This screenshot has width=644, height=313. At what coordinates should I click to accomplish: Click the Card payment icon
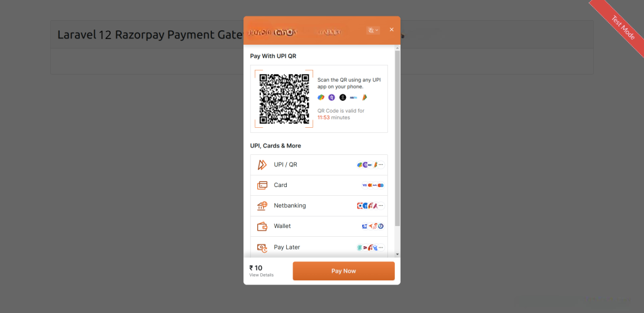(262, 186)
